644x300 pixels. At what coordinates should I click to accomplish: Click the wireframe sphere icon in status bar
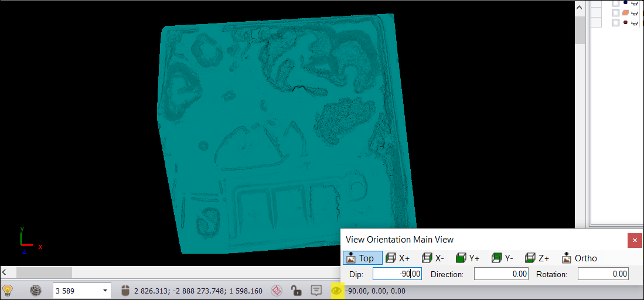click(36, 290)
